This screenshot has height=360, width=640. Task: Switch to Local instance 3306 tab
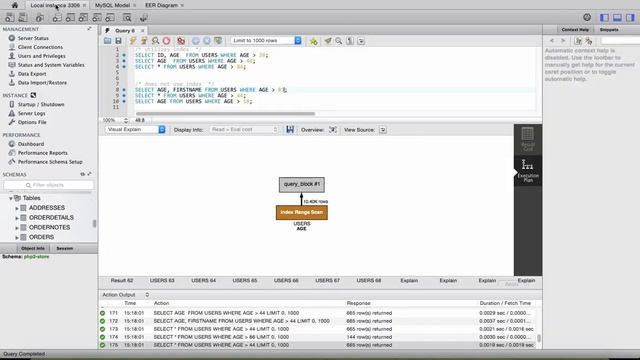(55, 5)
